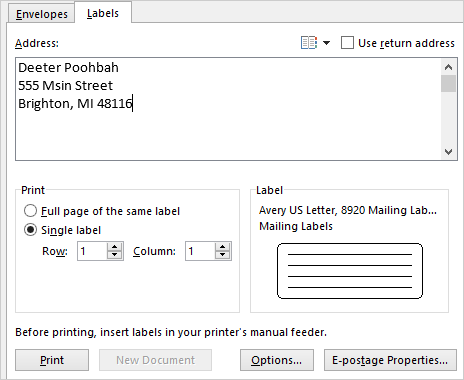Decrease the Column value with down arrow
The width and height of the screenshot is (464, 380).
223,255
